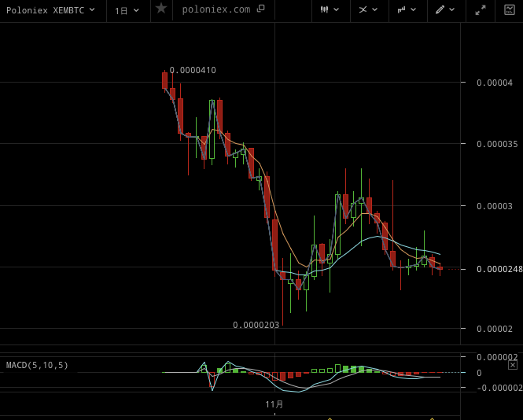The height and width of the screenshot is (420, 523).
Task: Open the indicators overlay dropdown
Action: (x=368, y=9)
